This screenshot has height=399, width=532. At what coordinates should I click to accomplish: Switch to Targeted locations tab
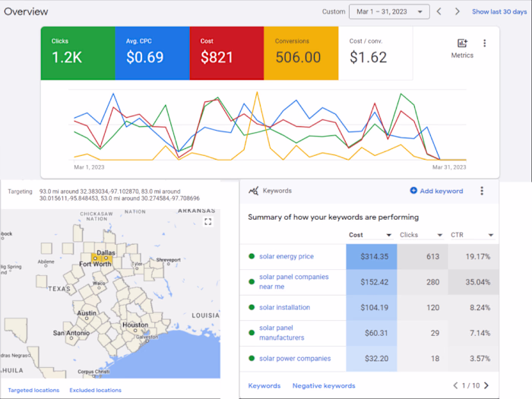point(33,390)
